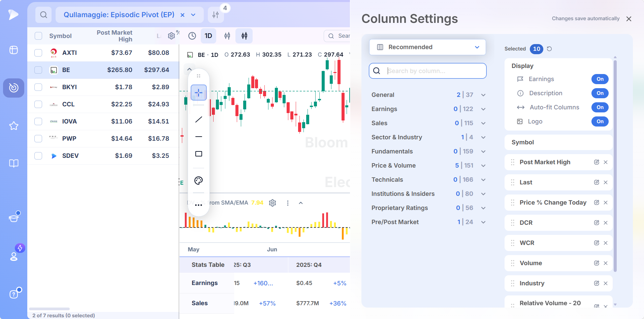Select the bar chart style icon
This screenshot has width=644, height=319.
pos(227,36)
